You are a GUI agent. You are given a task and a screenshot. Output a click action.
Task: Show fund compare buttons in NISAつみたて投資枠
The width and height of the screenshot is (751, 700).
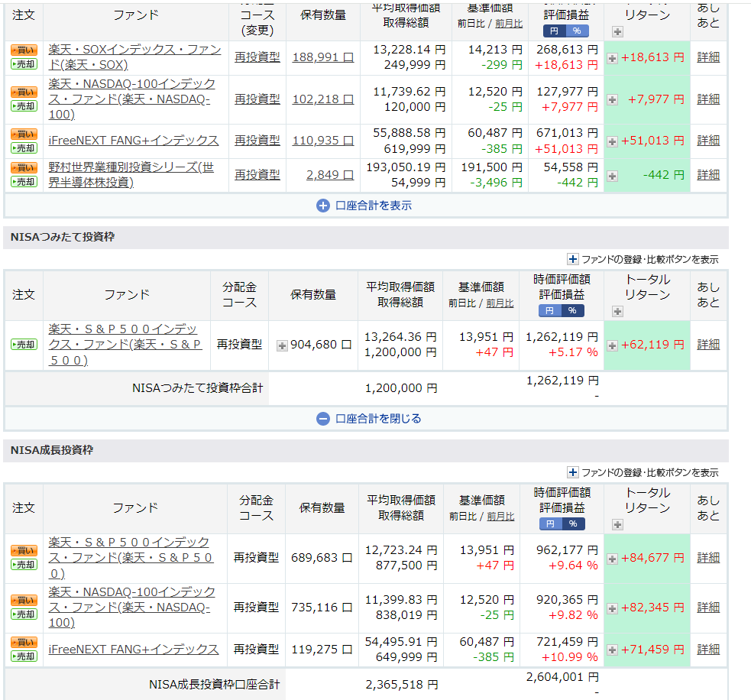643,259
